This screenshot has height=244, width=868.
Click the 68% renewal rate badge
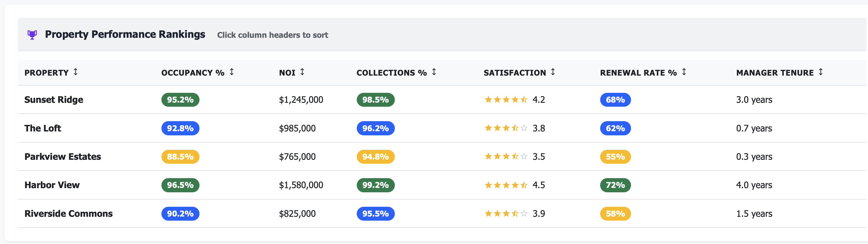point(616,100)
